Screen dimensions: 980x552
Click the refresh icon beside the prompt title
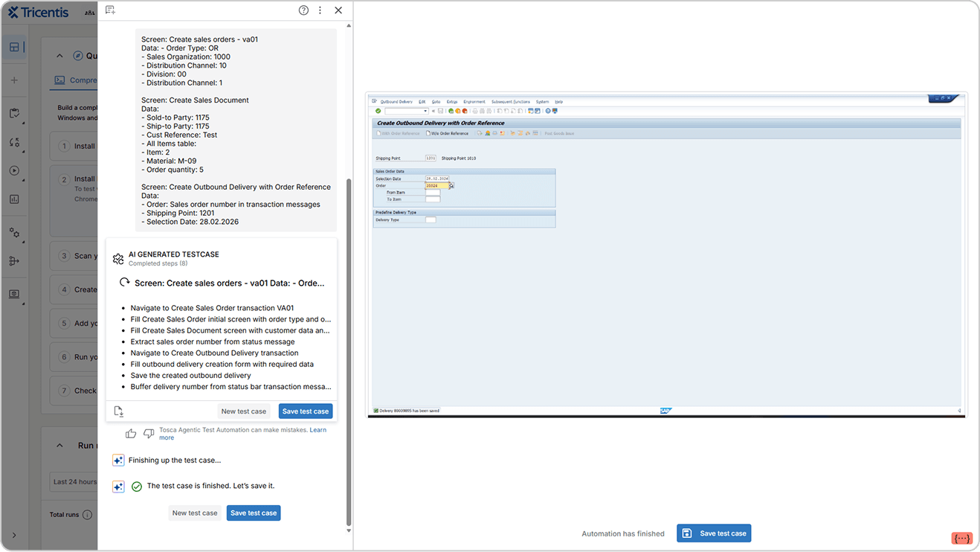(x=125, y=283)
